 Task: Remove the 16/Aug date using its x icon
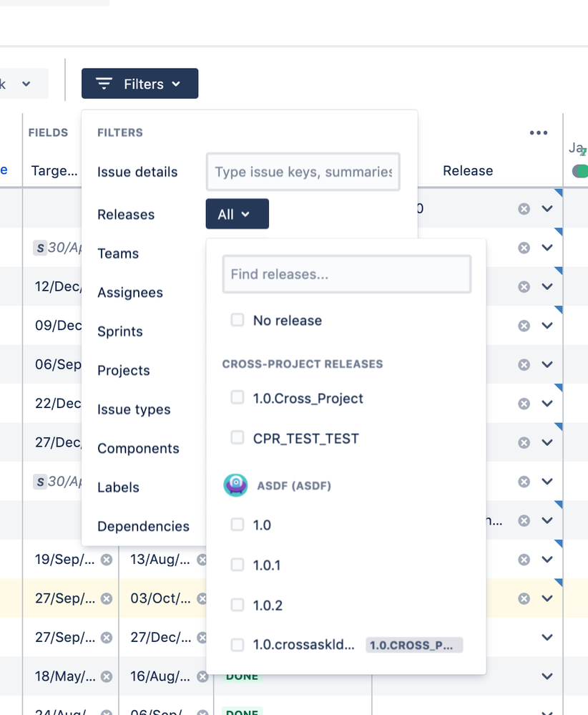coord(202,676)
